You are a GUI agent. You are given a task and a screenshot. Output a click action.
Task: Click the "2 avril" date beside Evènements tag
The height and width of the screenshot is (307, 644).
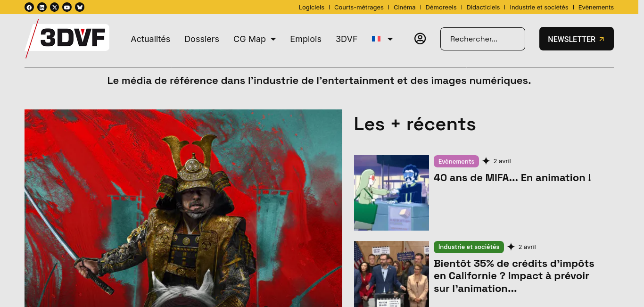[502, 161]
